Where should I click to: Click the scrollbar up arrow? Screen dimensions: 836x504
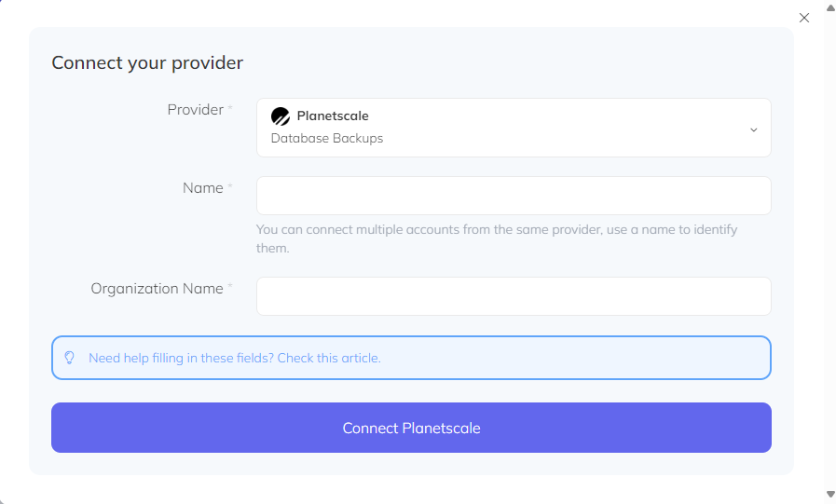click(829, 7)
